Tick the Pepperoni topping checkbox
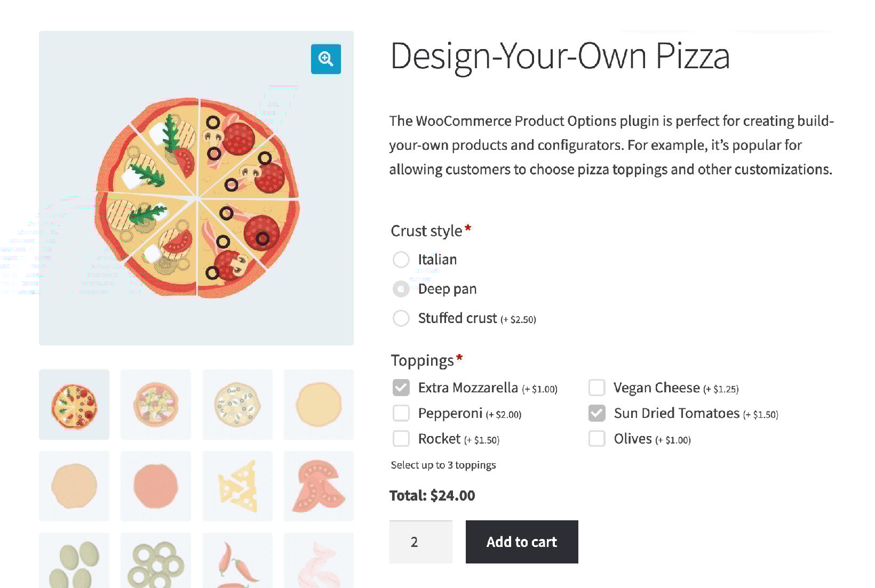 click(401, 413)
